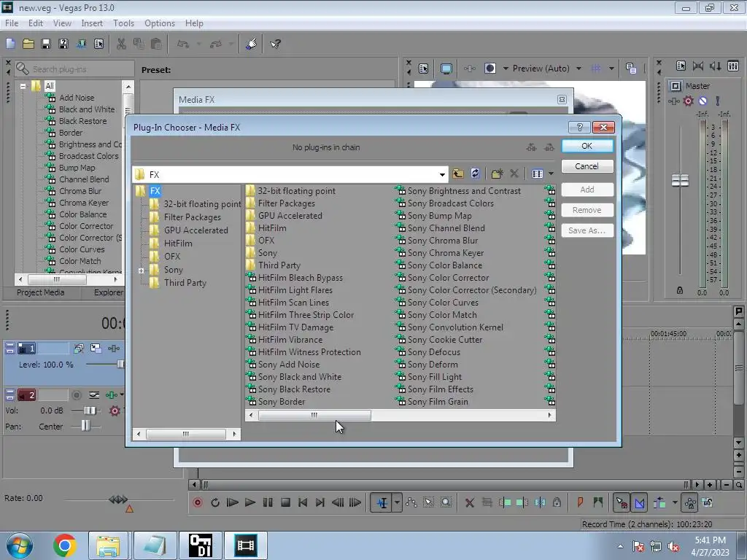
Task: Open the Preview (Auto) quality dropdown
Action: [578, 69]
